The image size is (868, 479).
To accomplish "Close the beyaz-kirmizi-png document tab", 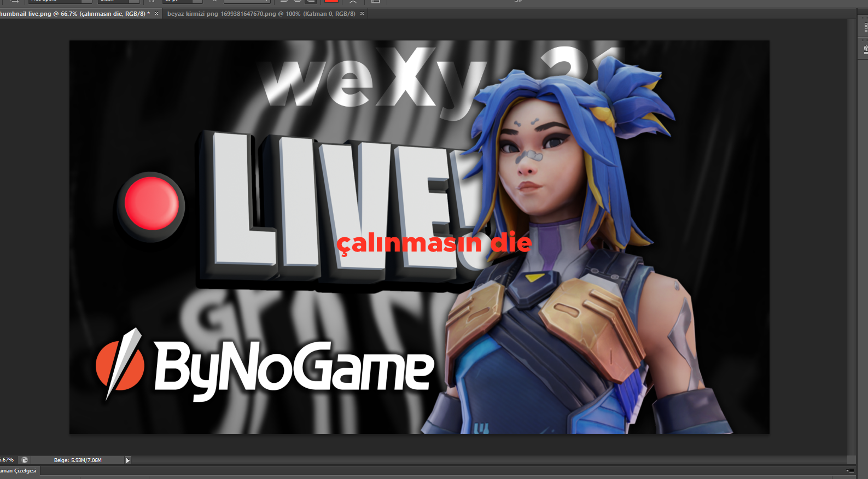I will click(x=362, y=14).
